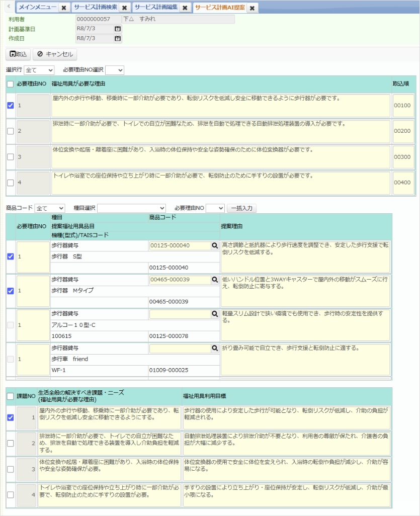Screen dimensions: 420x516
Task: Open calendar picker for 計画基準日
Action: coord(118,29)
